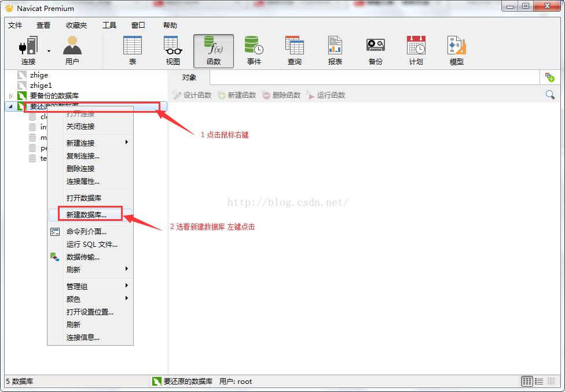Open the 工具 menu
The height and width of the screenshot is (392, 565).
109,25
